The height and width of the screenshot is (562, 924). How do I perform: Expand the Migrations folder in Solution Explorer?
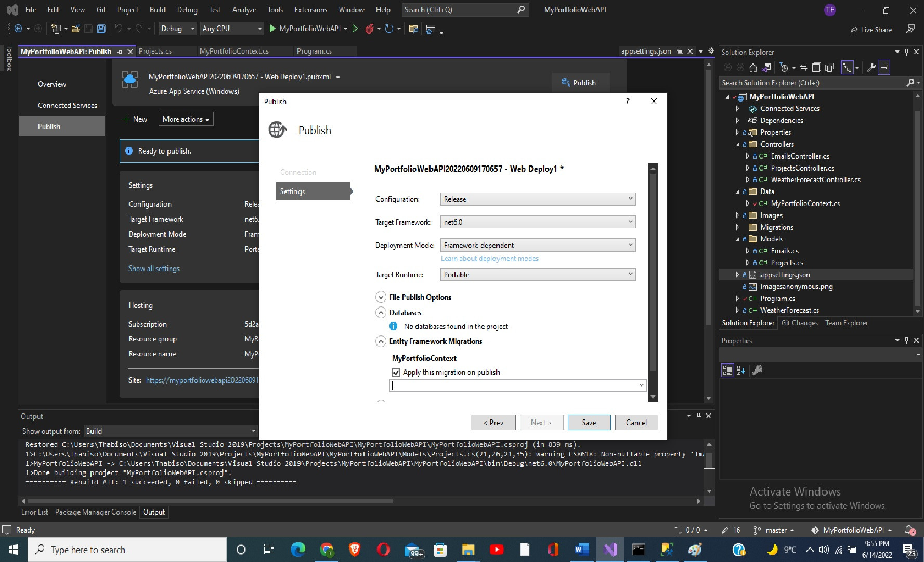[737, 227]
